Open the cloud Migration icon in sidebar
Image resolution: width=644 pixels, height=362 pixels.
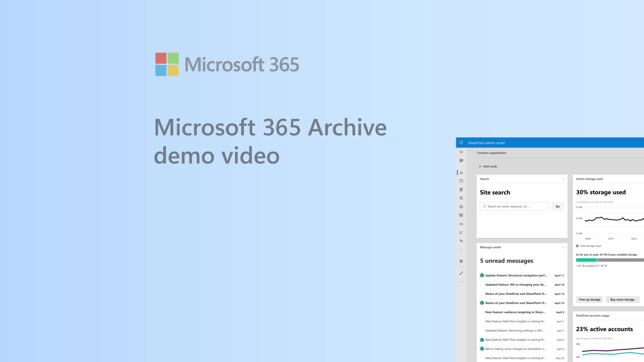pyautogui.click(x=461, y=224)
